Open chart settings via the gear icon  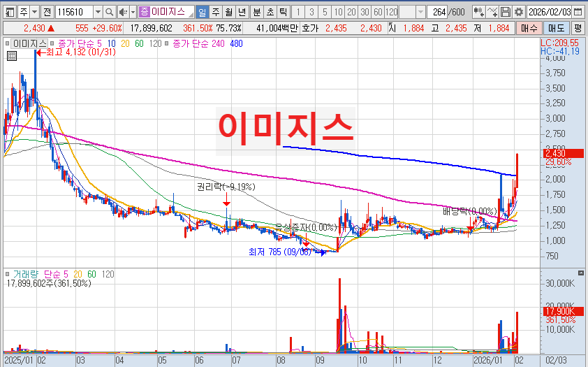click(x=519, y=13)
